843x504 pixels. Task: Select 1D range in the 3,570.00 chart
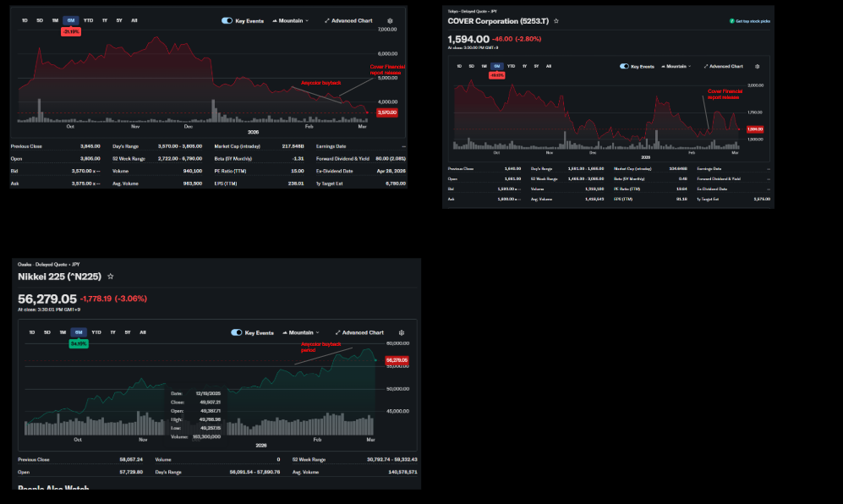coord(25,20)
